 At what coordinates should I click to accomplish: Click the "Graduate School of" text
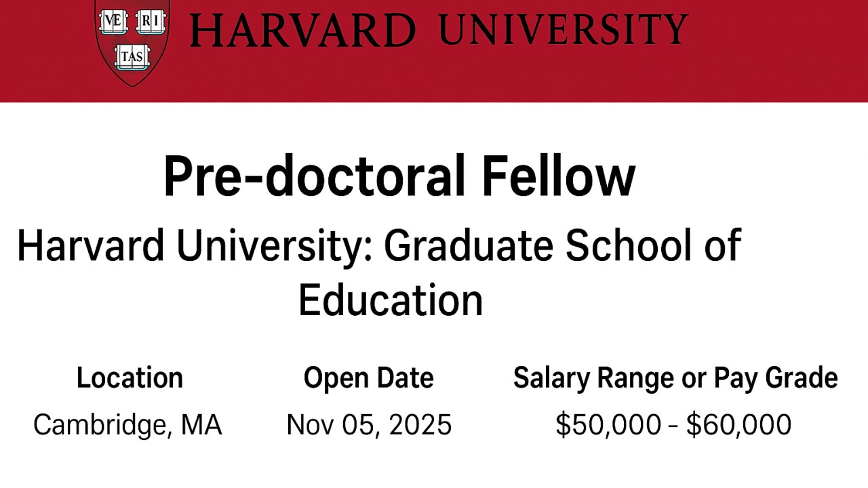click(x=562, y=245)
